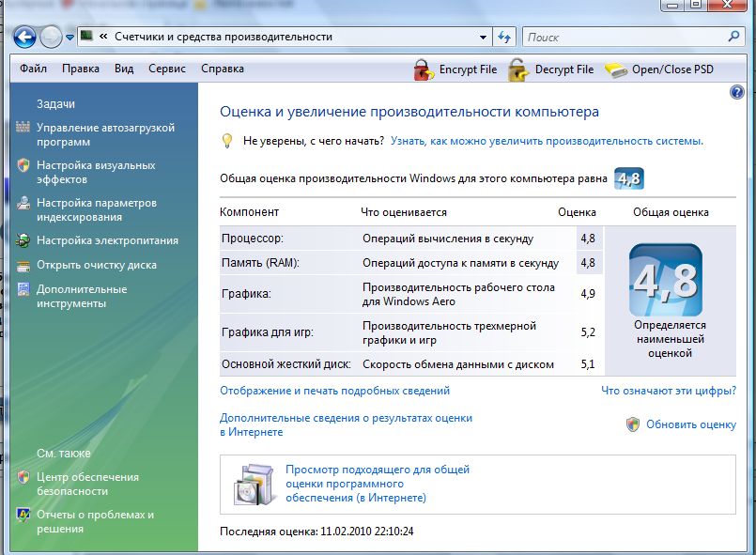
Task: Click the Настройка параметров индексирования icon
Action: [x=23, y=203]
